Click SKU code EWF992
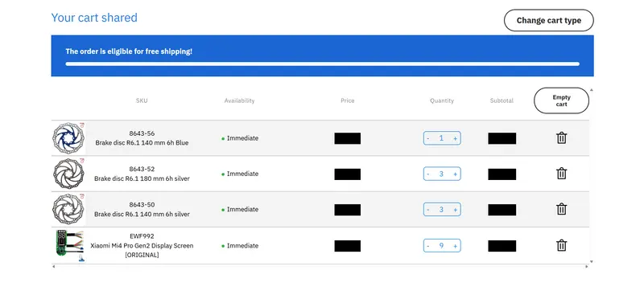644x295 pixels. (x=142, y=236)
